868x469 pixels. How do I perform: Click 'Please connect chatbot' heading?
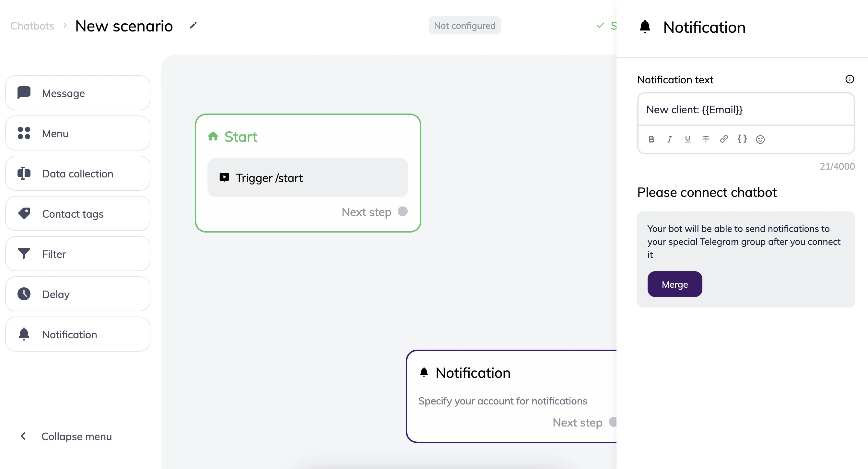(x=707, y=192)
